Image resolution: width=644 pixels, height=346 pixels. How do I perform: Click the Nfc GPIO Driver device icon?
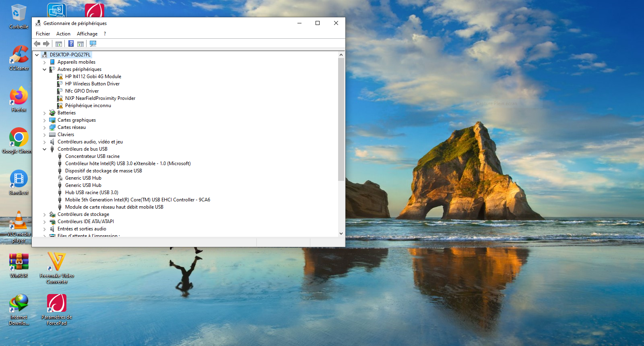[x=60, y=91]
